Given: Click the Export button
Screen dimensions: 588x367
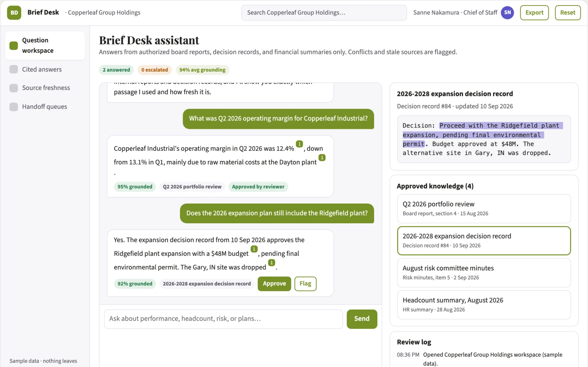Looking at the screenshot, I should (534, 12).
